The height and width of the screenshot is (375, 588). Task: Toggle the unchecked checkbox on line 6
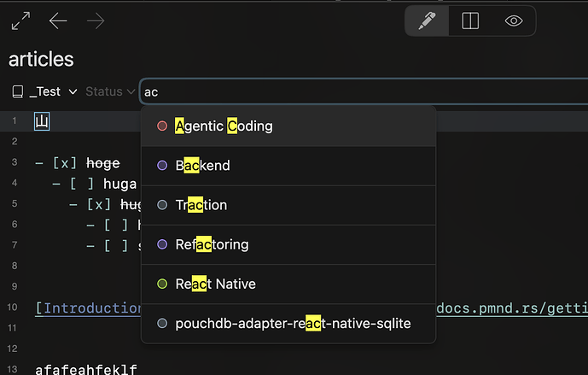pyautogui.click(x=116, y=226)
